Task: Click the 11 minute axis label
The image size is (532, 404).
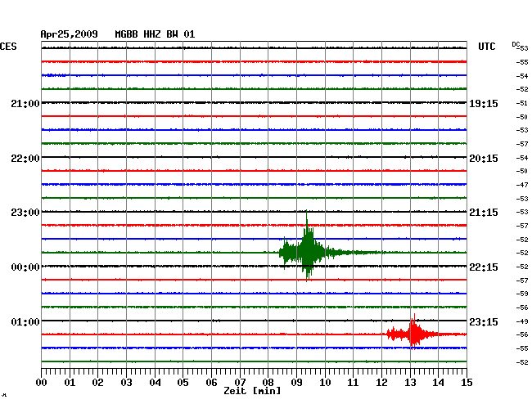Action: 353,382
